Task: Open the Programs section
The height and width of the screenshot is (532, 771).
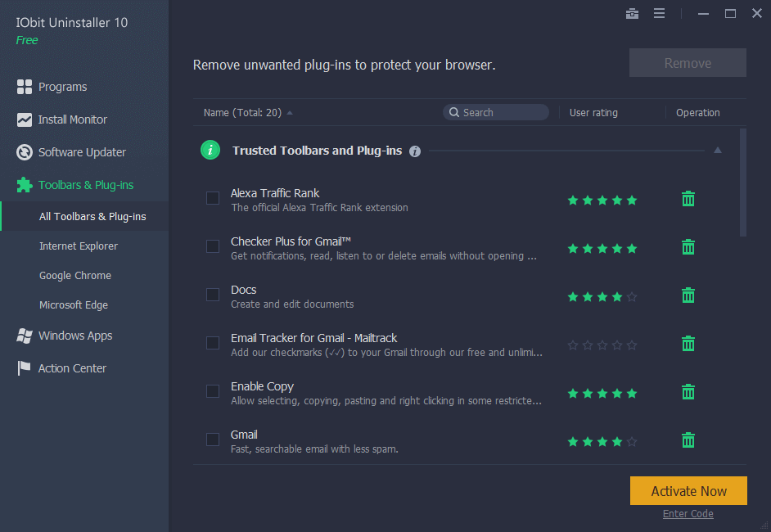Action: click(61, 87)
